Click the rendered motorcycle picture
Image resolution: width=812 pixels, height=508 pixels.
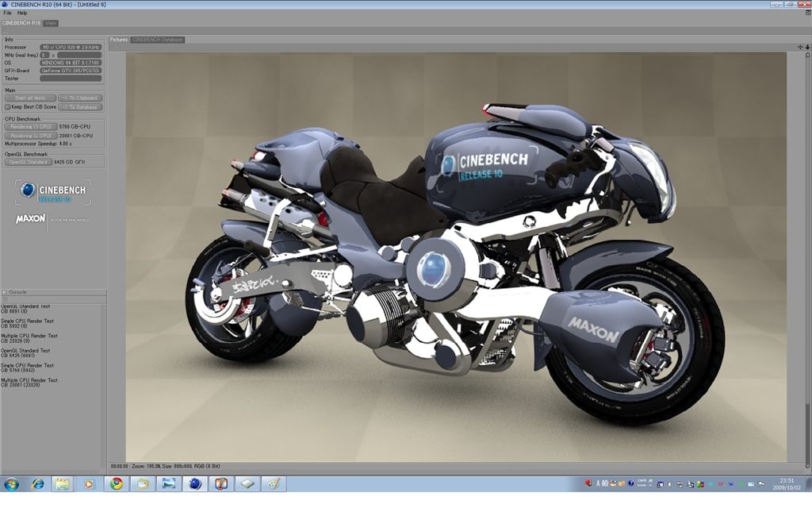click(x=456, y=256)
